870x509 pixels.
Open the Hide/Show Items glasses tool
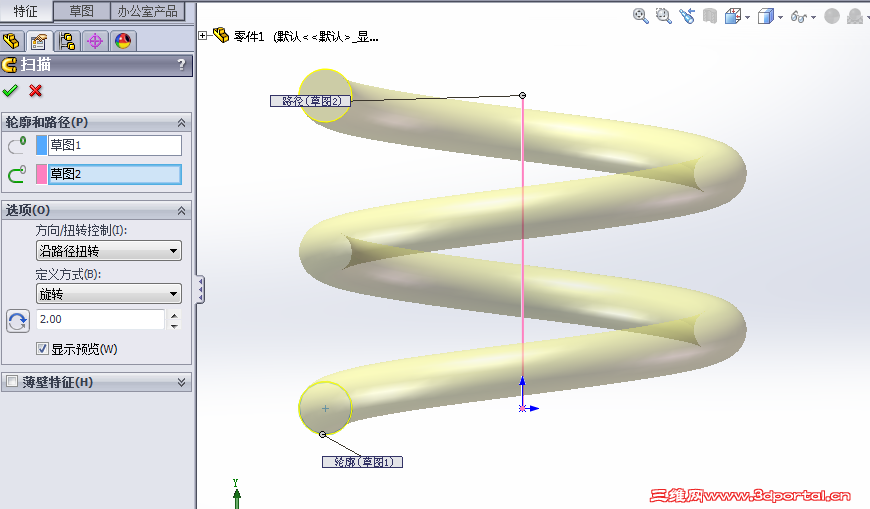pyautogui.click(x=798, y=17)
